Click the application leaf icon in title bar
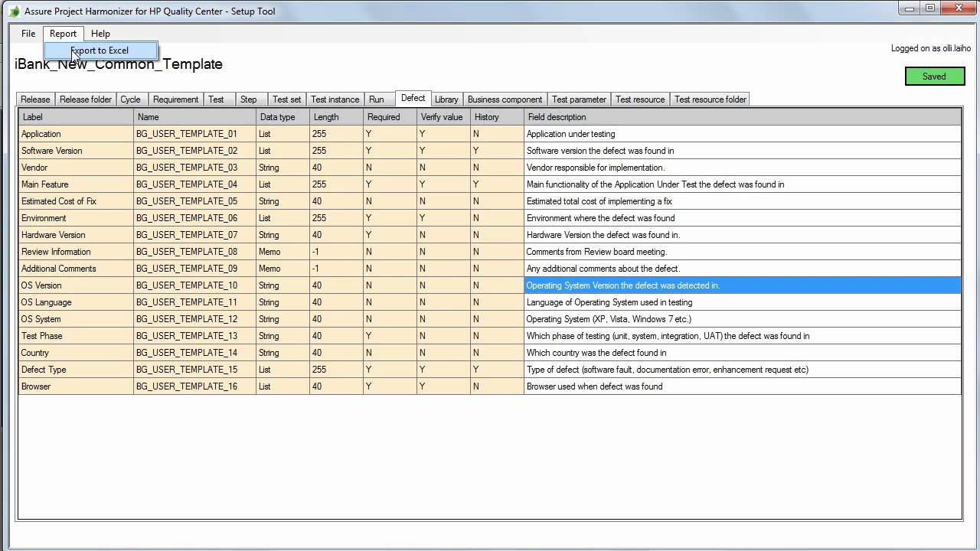Viewport: 980px width, 551px height. click(x=15, y=11)
